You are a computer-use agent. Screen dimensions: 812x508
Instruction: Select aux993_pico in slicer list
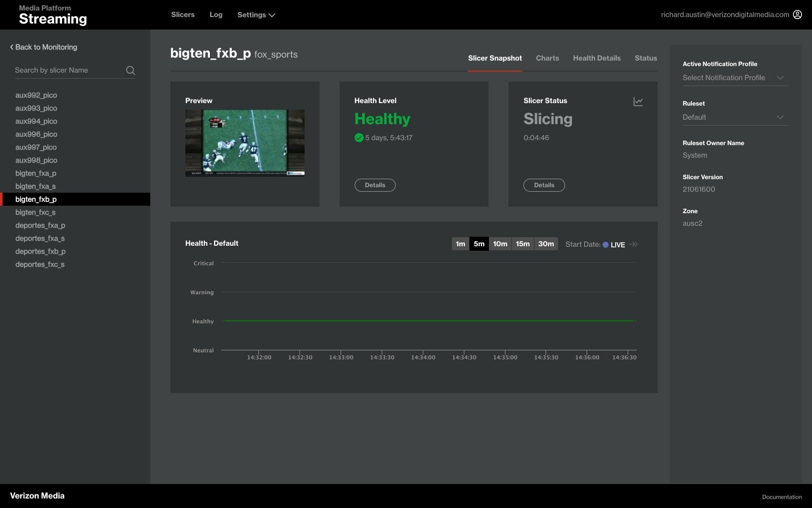36,108
